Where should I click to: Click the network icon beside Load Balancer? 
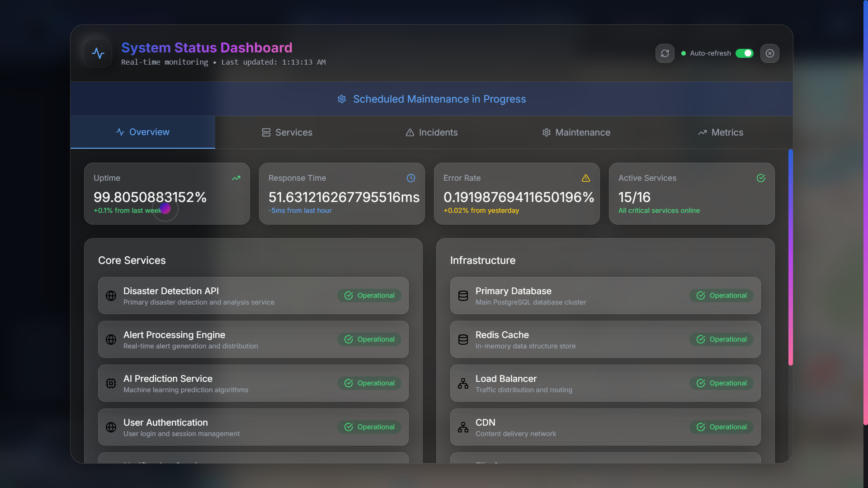(x=463, y=383)
